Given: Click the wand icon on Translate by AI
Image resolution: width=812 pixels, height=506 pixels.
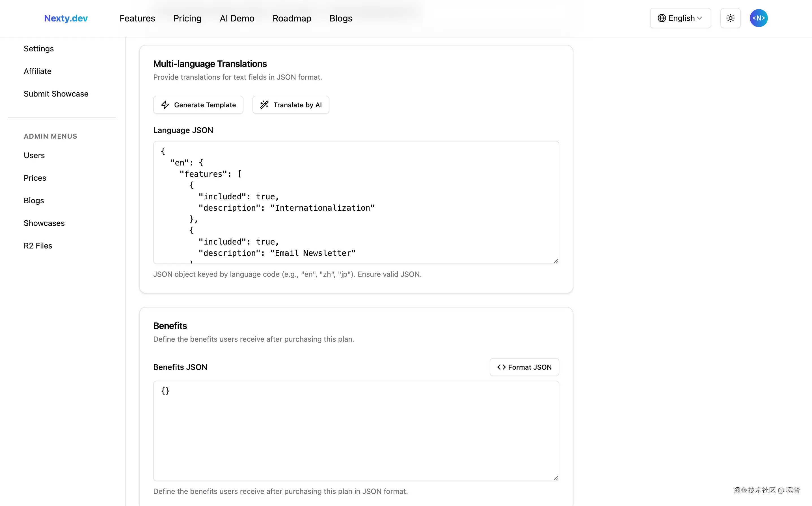Looking at the screenshot, I should (264, 105).
